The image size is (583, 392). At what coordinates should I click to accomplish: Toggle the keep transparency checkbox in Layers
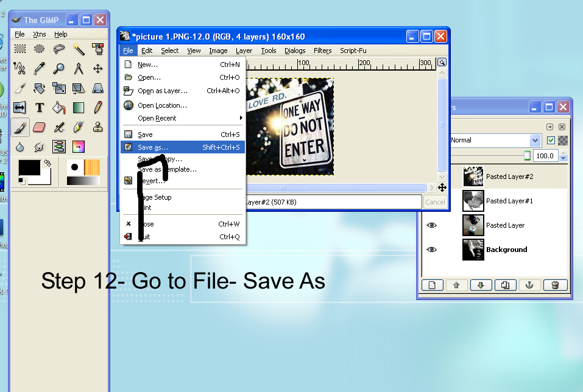(551, 140)
